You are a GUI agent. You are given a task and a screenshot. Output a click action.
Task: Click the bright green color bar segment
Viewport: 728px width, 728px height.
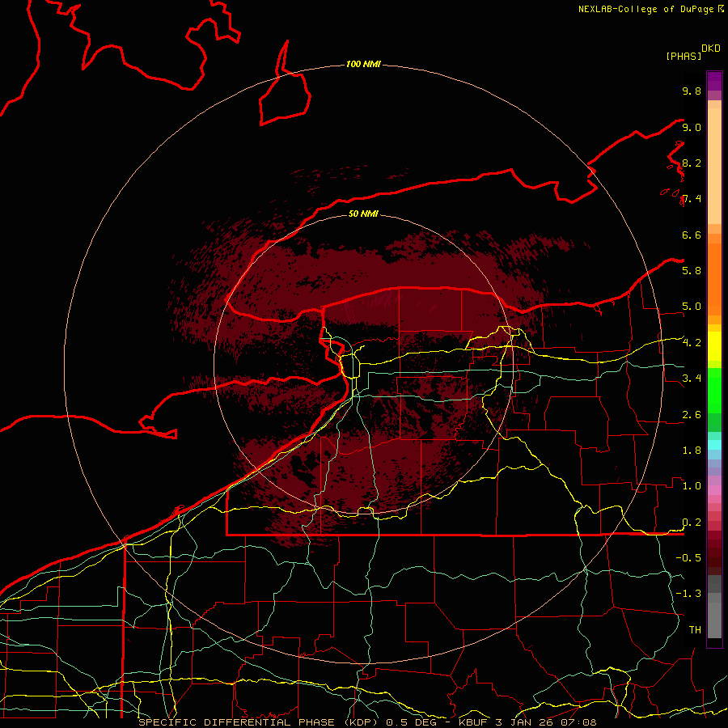click(714, 390)
